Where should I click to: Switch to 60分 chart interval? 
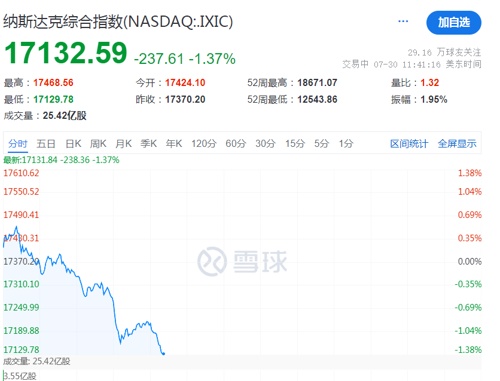click(x=235, y=144)
